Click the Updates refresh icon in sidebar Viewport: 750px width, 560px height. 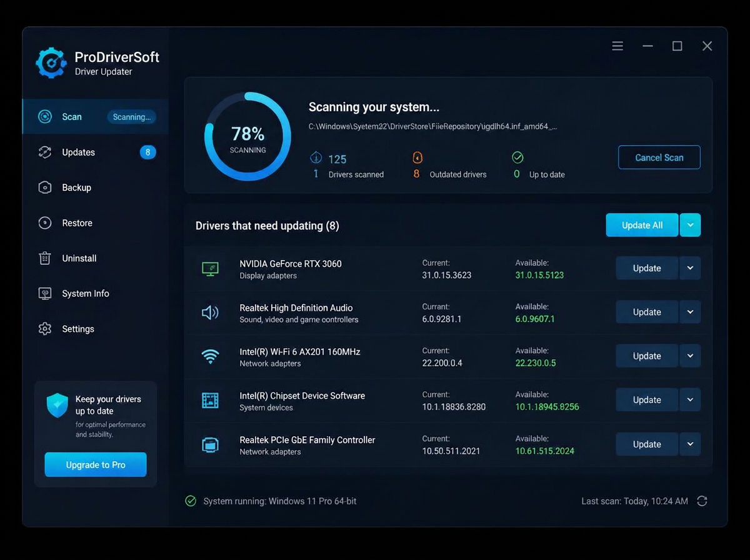coord(44,152)
